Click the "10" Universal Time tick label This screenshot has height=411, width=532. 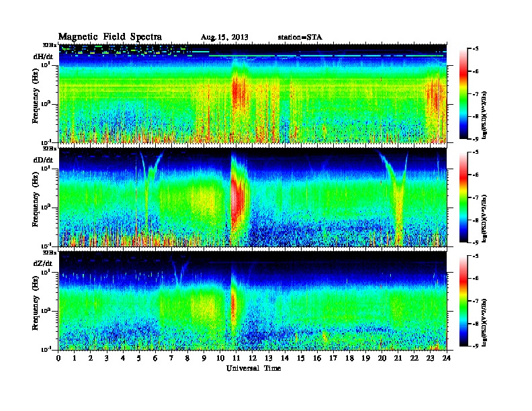click(x=220, y=358)
